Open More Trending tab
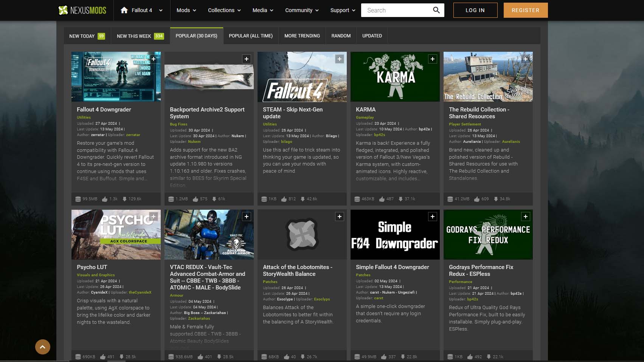 tap(302, 36)
